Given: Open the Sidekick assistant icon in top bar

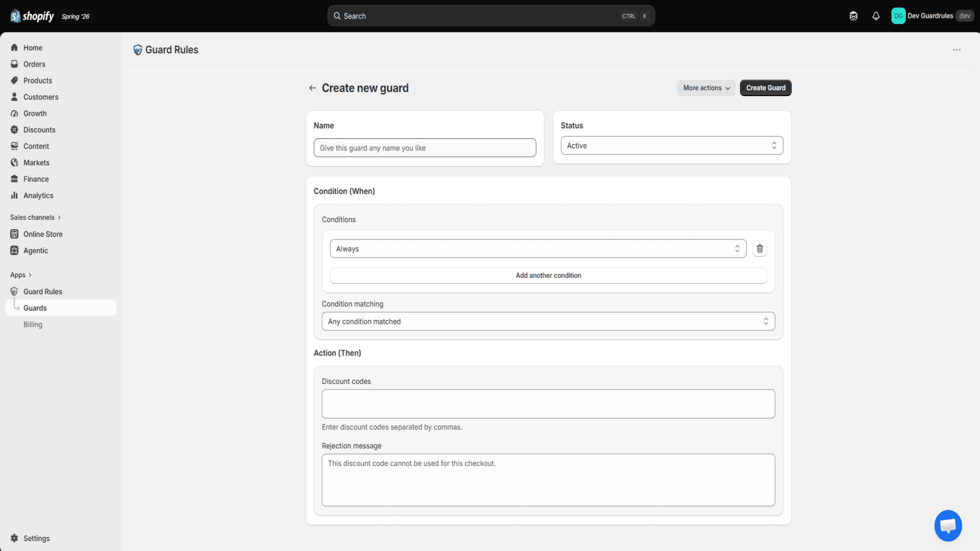Looking at the screenshot, I should tap(853, 16).
